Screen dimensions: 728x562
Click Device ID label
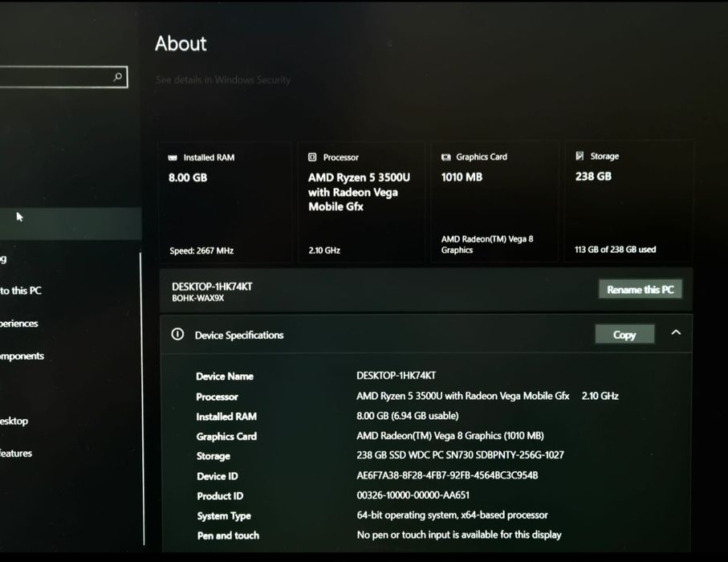[x=218, y=476]
